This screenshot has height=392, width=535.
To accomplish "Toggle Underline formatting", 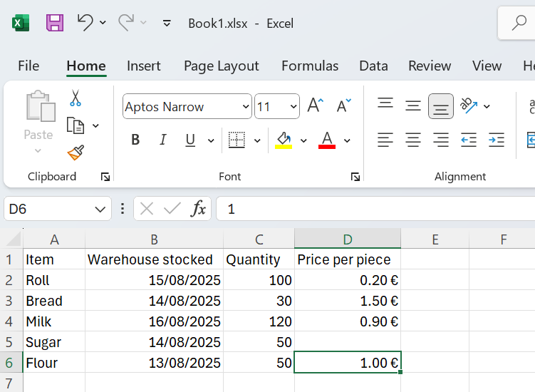I will coord(190,140).
